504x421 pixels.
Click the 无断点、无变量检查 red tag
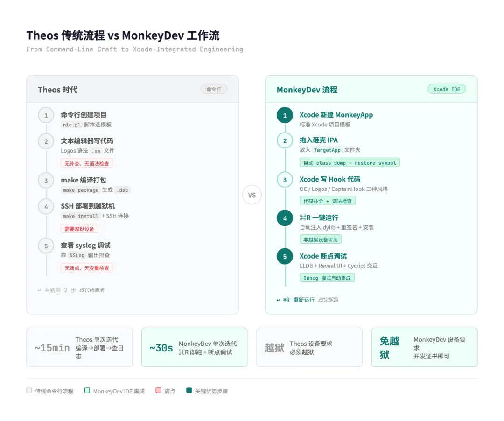point(87,268)
